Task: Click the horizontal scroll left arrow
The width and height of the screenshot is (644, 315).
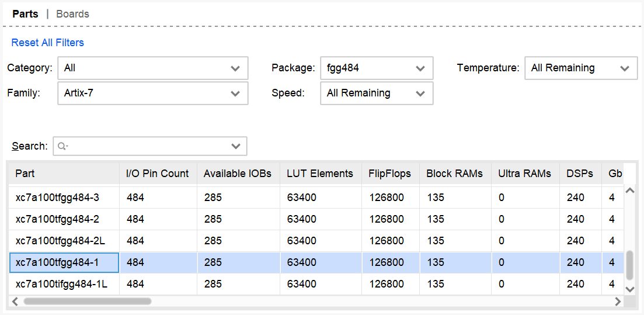Action: [15, 302]
